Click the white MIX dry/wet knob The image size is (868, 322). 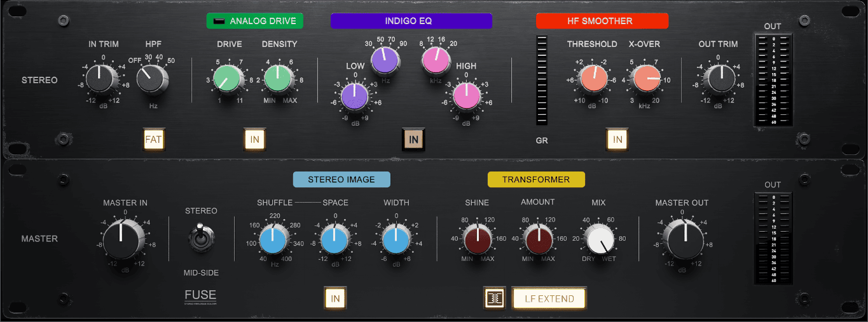point(600,241)
